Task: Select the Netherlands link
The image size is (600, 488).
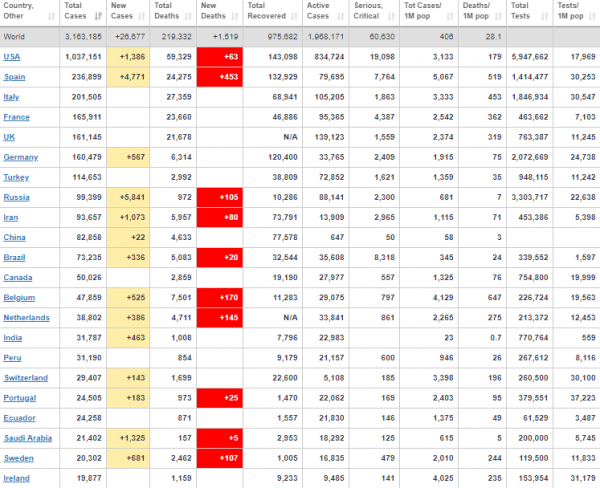Action: (x=26, y=318)
